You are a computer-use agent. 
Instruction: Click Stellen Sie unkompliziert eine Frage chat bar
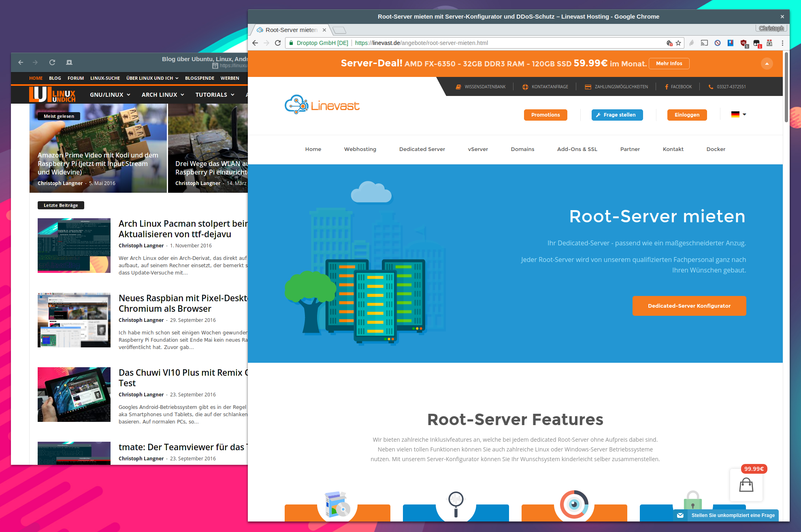click(x=726, y=515)
